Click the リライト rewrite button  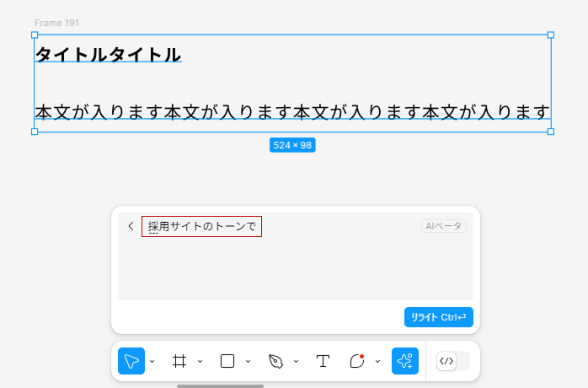(x=438, y=317)
